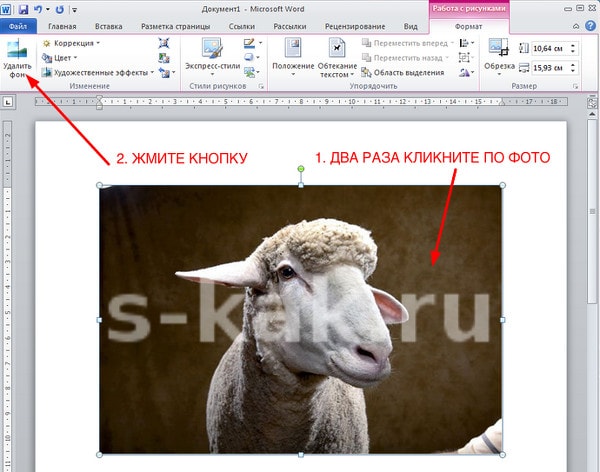Click the Переместить назад button
This screenshot has height=472, width=600.
tap(405, 58)
